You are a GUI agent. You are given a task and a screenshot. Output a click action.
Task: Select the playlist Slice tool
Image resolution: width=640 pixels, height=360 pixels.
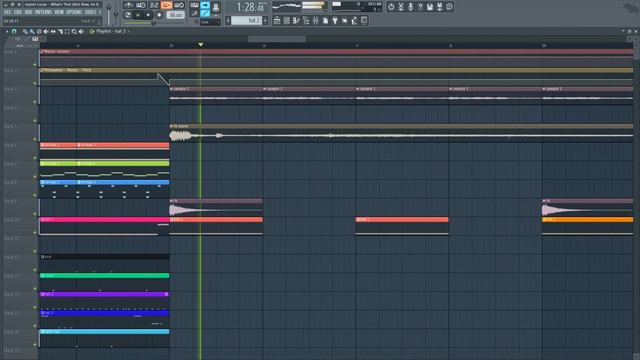pyautogui.click(x=60, y=31)
